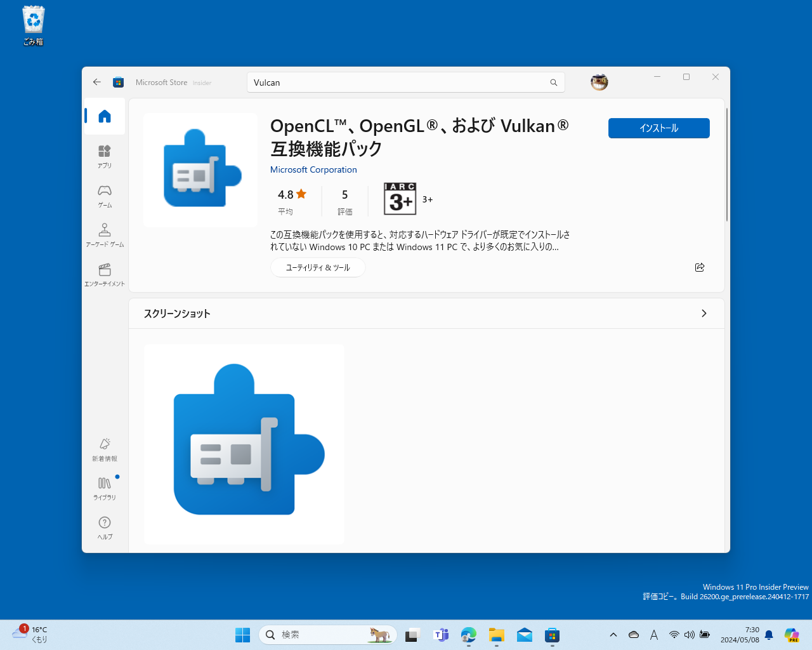Viewport: 812px width, 650px height.
Task: Click the Store page vertical scrollbar
Action: [x=727, y=165]
